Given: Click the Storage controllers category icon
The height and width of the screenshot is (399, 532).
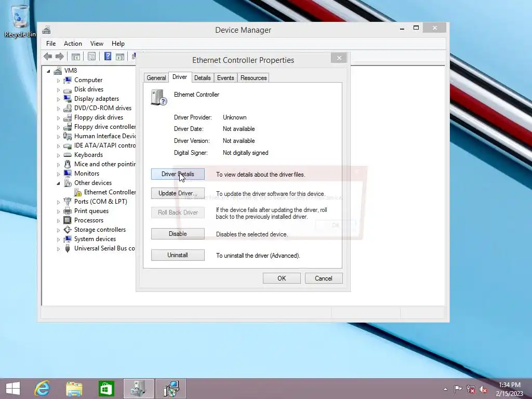Looking at the screenshot, I should [x=68, y=230].
